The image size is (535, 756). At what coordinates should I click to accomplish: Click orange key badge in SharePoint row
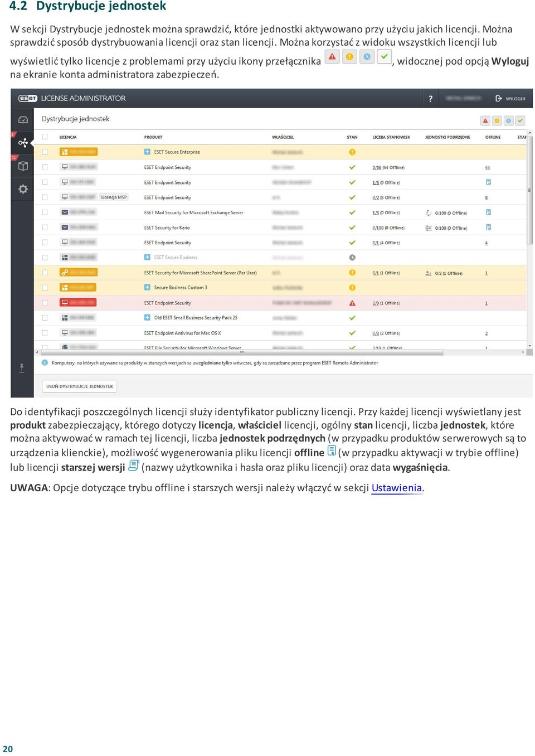click(x=79, y=272)
